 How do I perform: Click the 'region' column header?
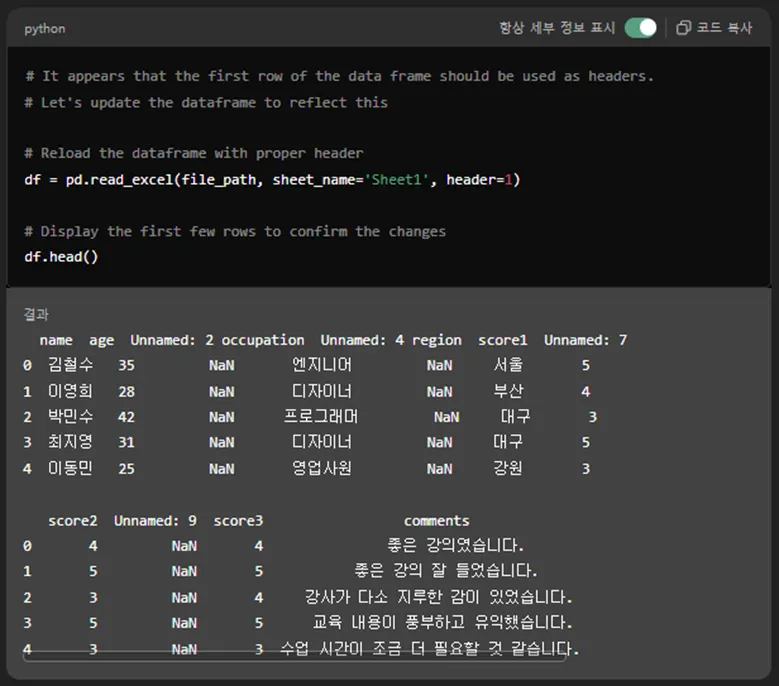coord(437,341)
